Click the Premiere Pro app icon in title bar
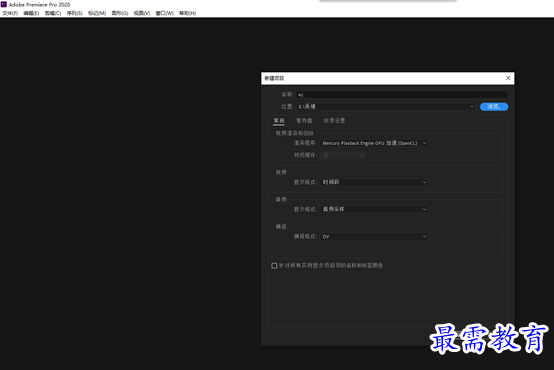The image size is (554, 370). [4, 4]
